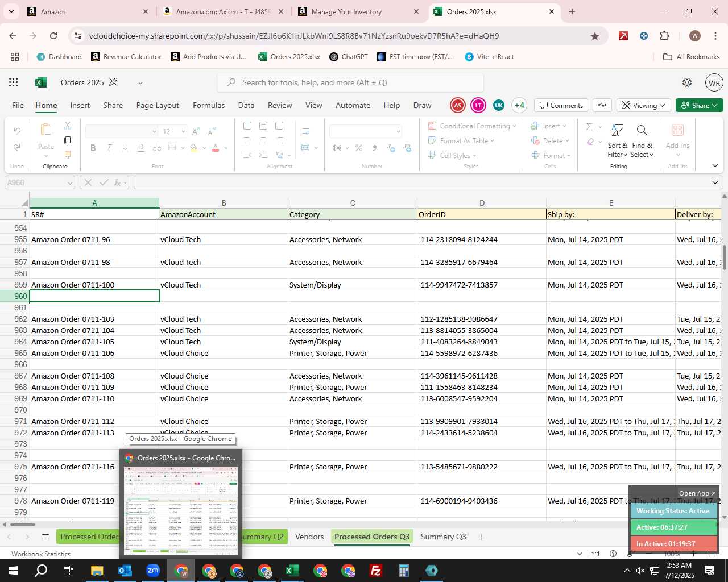Bookmark page with the star icon
728x582 pixels.
(x=595, y=36)
